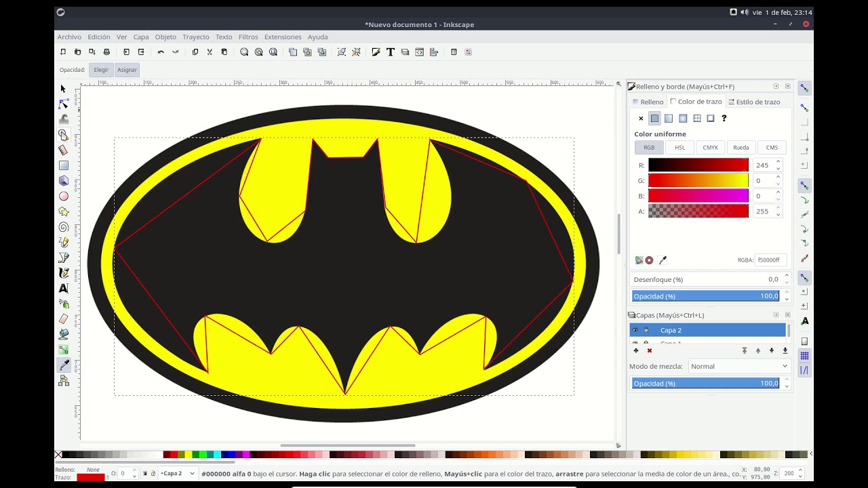This screenshot has height=488, width=868.
Task: Select the node editing tool
Action: pos(64,104)
